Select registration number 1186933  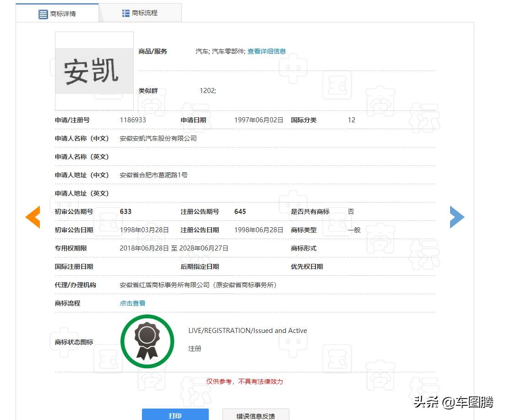[x=133, y=120]
